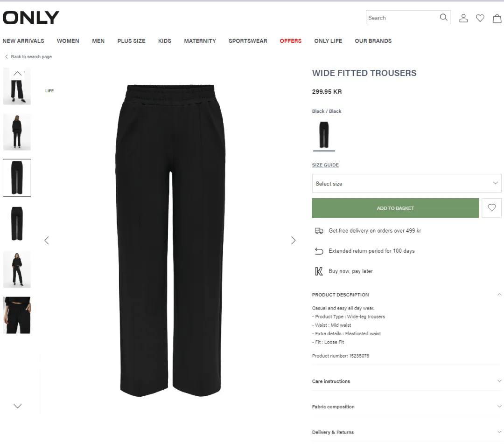
Task: Open the Select size dropdown
Action: pyautogui.click(x=406, y=183)
